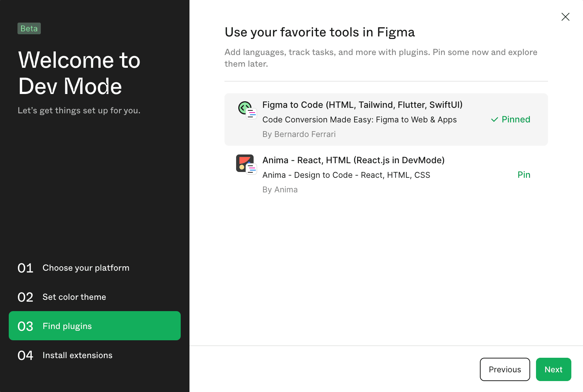
Task: Unpin the Figma to Code plugin via Pinned
Action: point(510,119)
